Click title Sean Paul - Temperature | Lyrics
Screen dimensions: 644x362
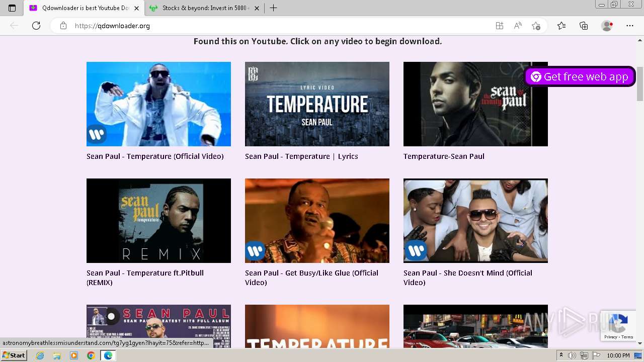301,156
